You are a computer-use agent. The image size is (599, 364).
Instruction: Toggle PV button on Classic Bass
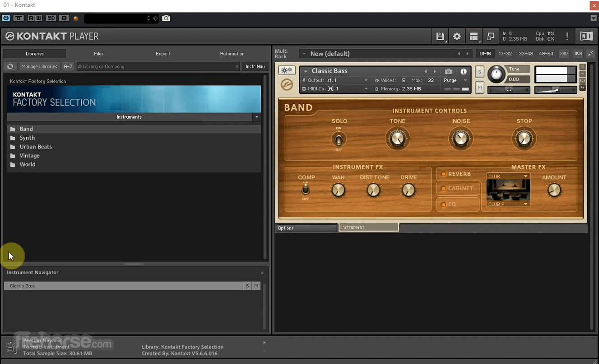(582, 88)
